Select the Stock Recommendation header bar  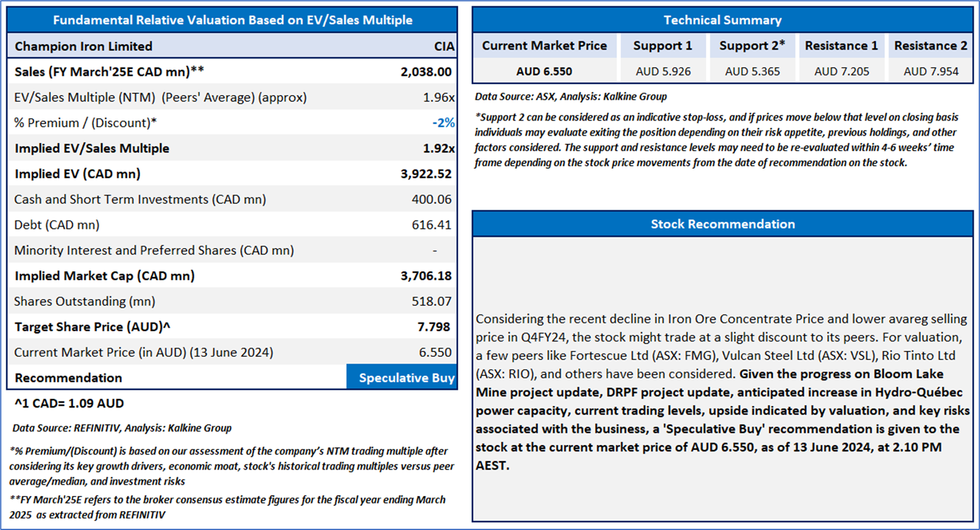(722, 224)
